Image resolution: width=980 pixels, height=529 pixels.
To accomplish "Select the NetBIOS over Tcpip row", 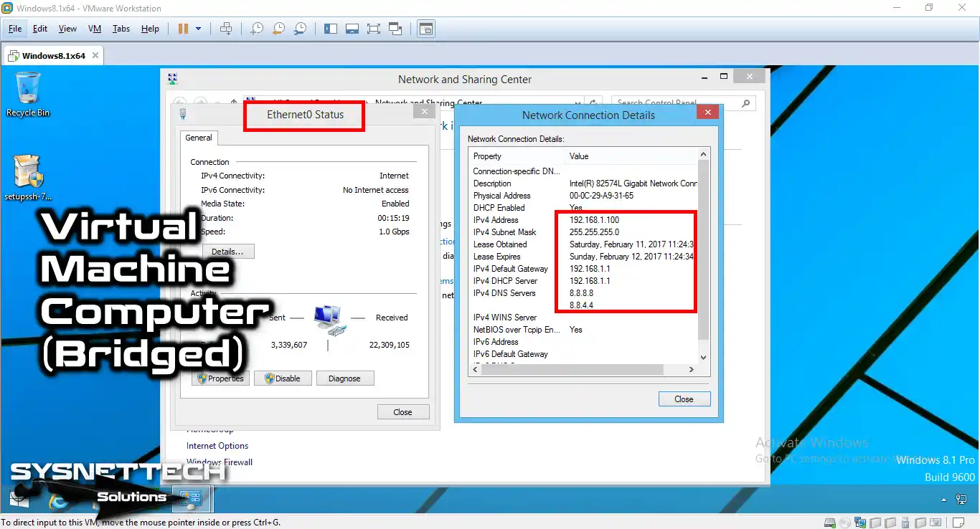I will (584, 330).
